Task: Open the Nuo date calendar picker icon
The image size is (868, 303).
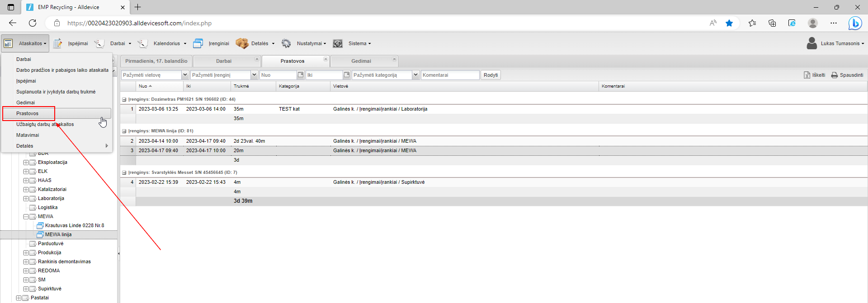Action: [301, 75]
